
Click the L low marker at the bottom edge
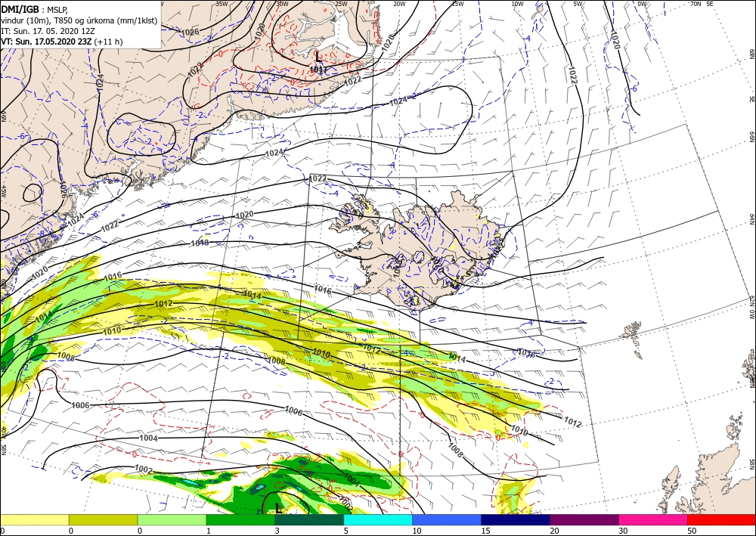point(278,507)
